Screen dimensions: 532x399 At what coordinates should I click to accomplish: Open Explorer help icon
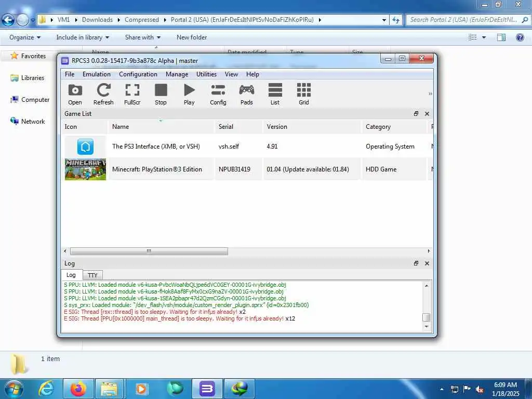(x=520, y=37)
